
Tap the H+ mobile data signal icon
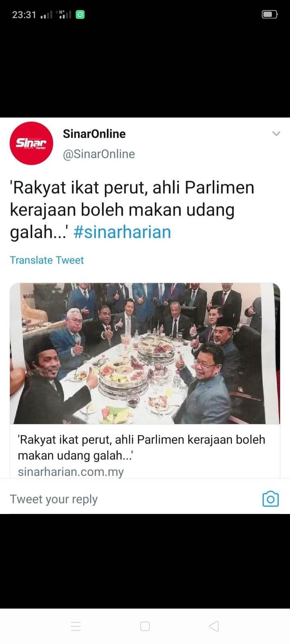(x=65, y=14)
